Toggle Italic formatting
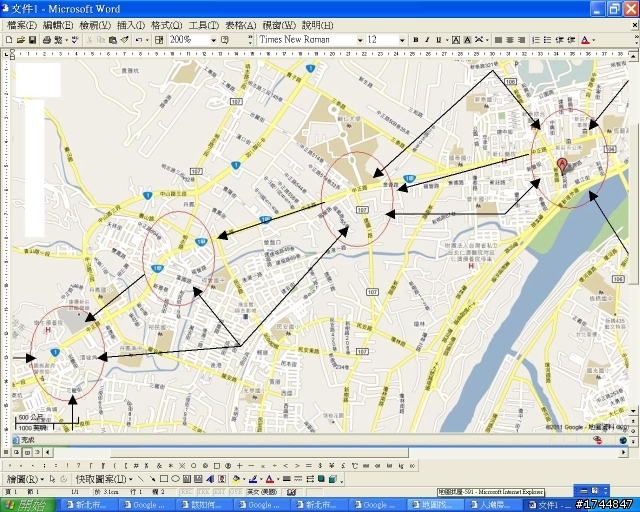Image resolution: width=640 pixels, height=512 pixels. tap(427, 40)
